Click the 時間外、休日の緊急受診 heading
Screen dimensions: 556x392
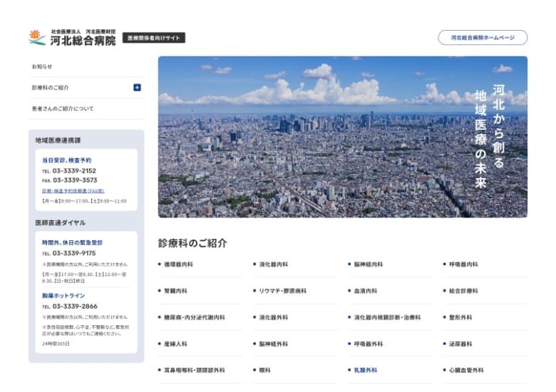pos(72,243)
